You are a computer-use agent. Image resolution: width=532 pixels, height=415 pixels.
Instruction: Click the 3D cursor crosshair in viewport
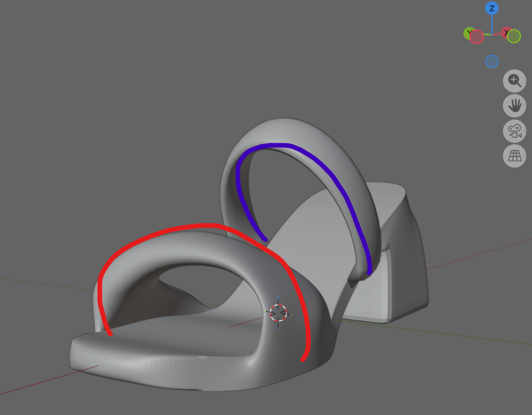(278, 313)
